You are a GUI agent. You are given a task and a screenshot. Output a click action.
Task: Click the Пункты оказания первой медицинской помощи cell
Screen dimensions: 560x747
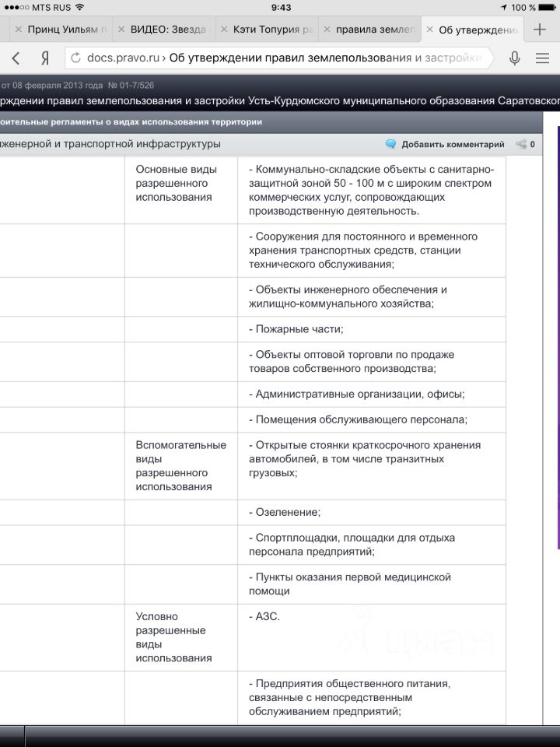click(372, 584)
